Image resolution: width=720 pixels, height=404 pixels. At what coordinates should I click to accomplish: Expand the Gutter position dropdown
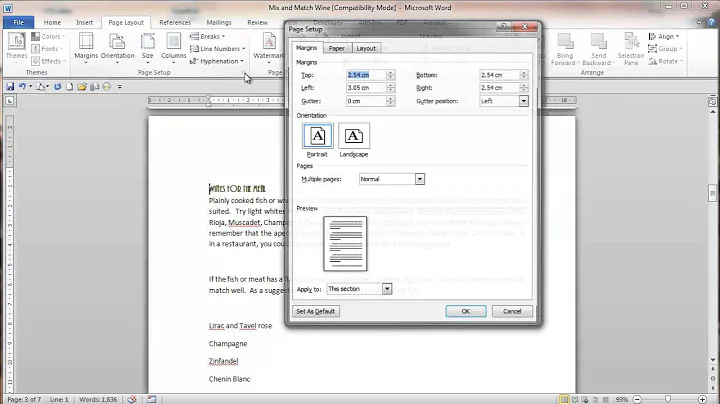click(523, 101)
